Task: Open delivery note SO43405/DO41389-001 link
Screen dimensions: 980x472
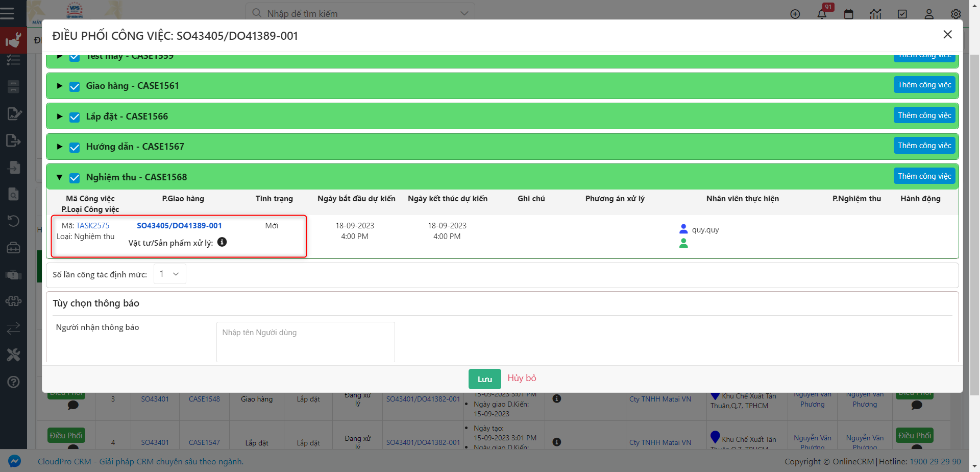Action: (x=179, y=225)
